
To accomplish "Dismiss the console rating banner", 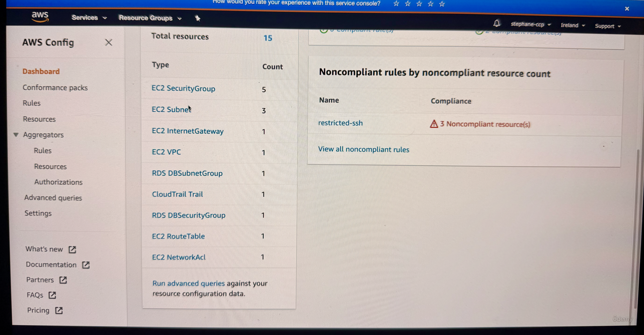I will [x=627, y=9].
